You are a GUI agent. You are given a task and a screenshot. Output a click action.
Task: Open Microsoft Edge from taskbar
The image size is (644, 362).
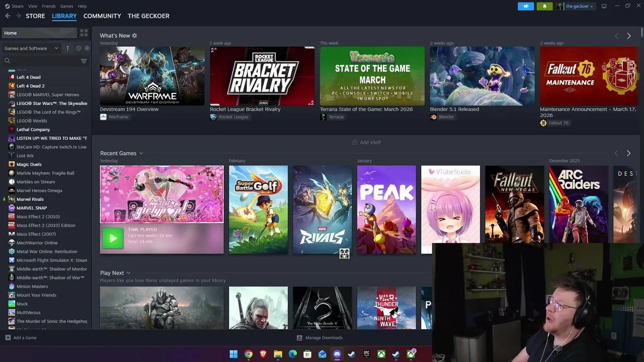pyautogui.click(x=293, y=354)
